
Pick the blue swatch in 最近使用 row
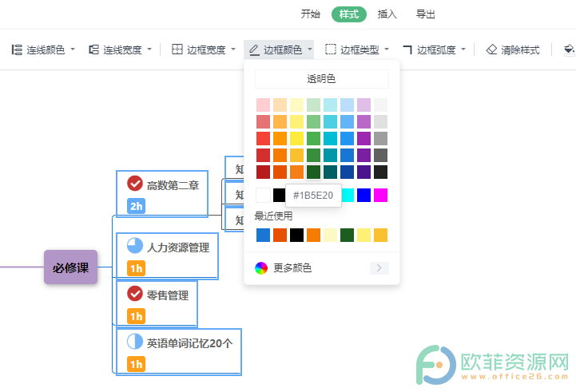[263, 236]
